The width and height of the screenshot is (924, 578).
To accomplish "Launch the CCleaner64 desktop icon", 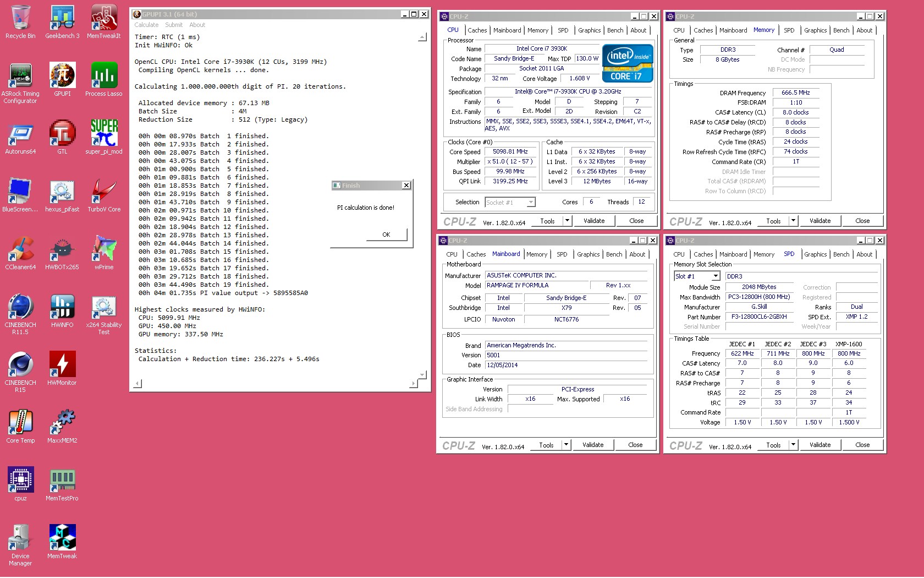I will click(20, 253).
